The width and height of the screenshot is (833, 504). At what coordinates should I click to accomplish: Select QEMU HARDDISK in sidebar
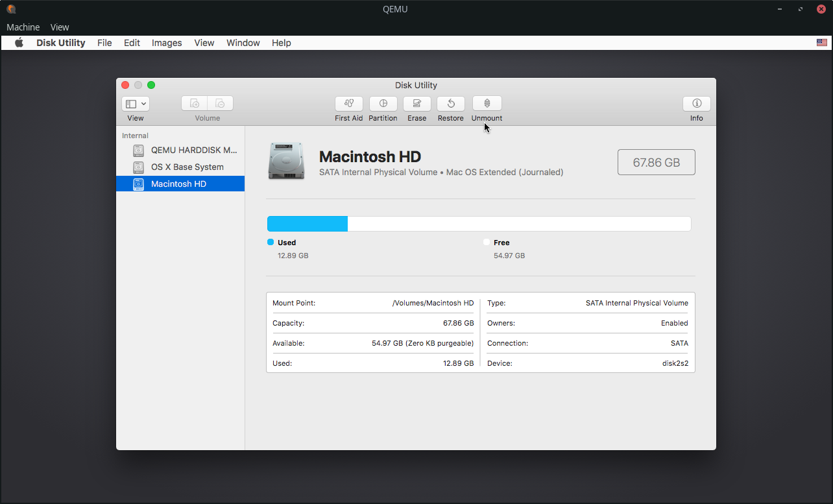180,150
